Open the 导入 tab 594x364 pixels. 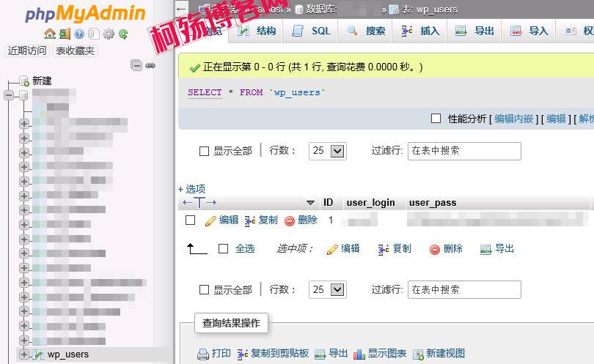pos(529,31)
